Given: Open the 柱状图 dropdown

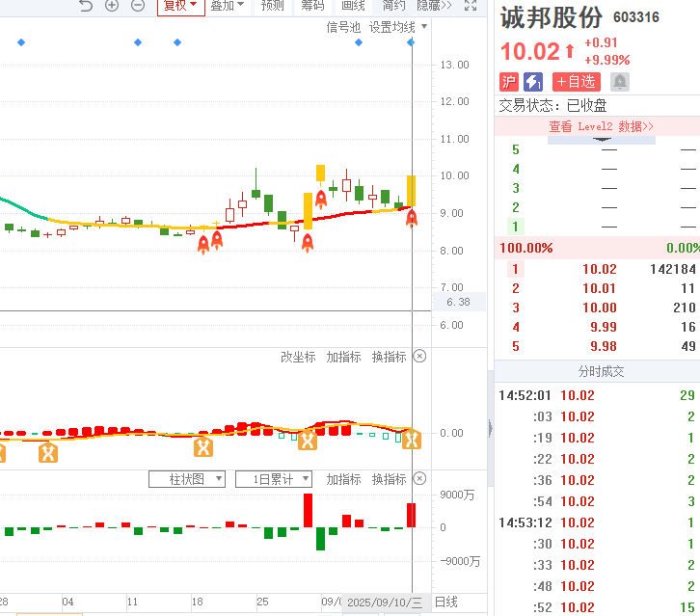Looking at the screenshot, I should 187,479.
